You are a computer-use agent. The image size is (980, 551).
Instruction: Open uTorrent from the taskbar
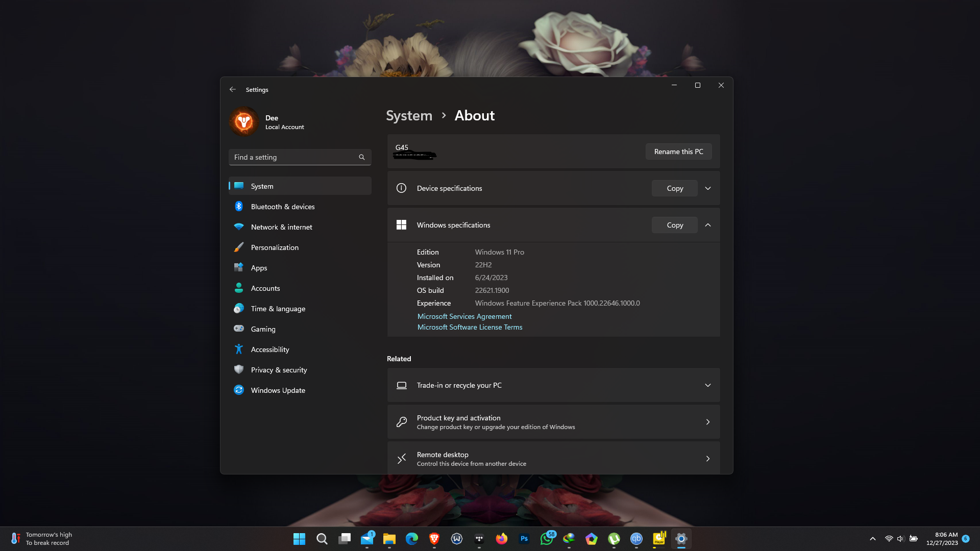tap(614, 539)
